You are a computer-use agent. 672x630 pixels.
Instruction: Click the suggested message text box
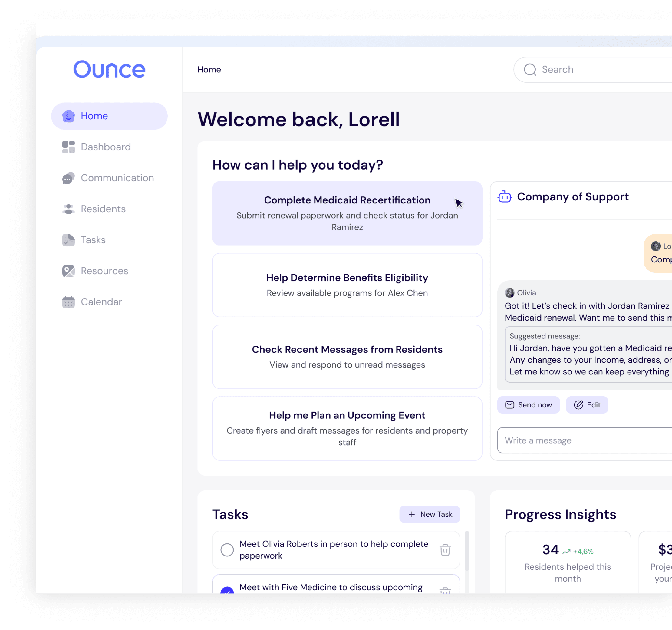pyautogui.click(x=588, y=354)
